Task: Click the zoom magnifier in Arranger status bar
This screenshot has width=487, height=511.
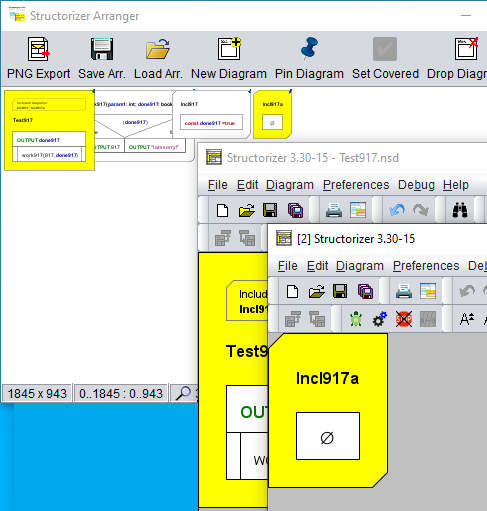Action: tap(183, 393)
